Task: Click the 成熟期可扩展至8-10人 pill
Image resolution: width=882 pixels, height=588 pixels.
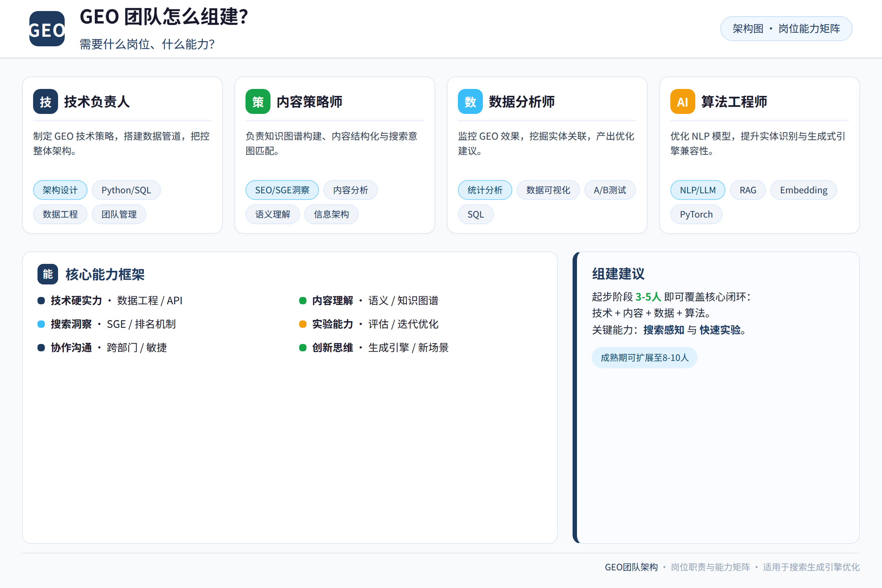Action: [645, 357]
